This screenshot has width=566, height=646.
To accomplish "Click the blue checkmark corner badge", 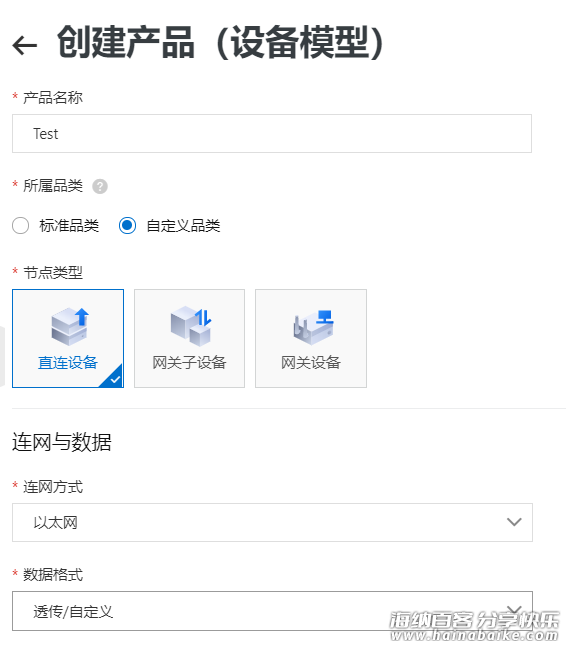I will click(114, 377).
